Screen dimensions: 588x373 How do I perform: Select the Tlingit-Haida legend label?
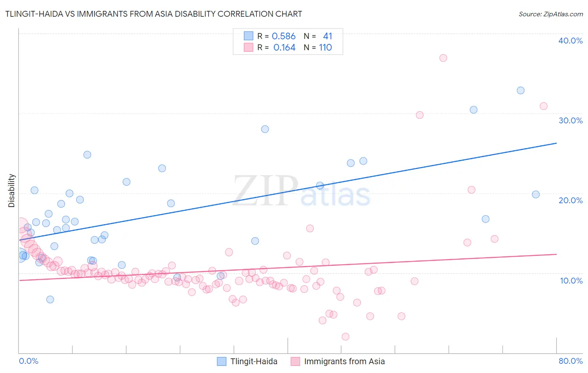point(254,361)
